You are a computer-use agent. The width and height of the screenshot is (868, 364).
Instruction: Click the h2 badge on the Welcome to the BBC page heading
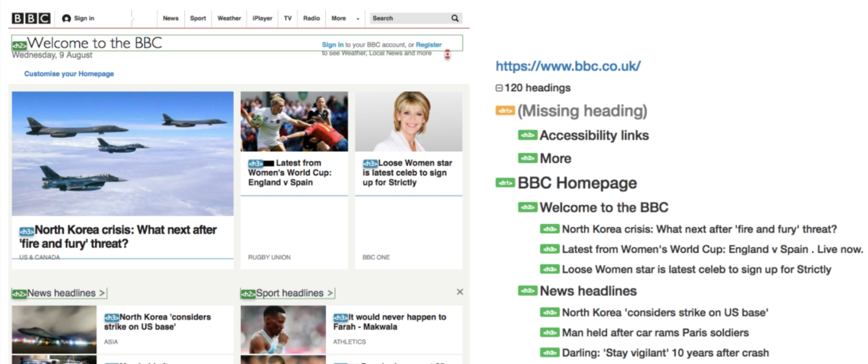coord(19,45)
